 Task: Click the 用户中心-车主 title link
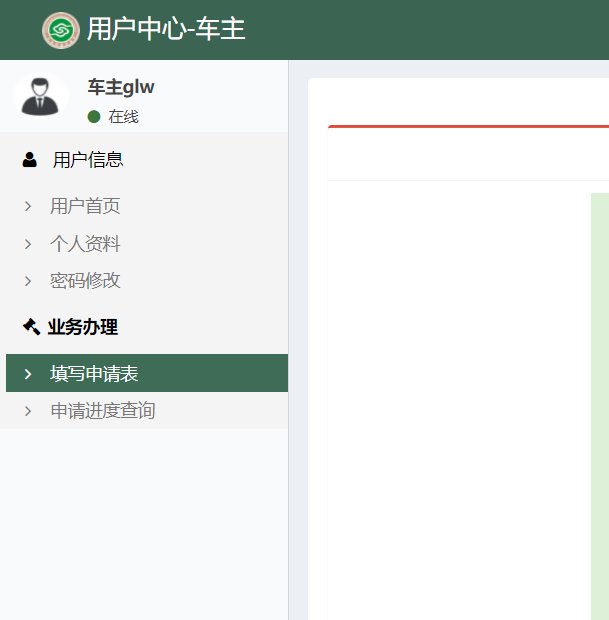[x=165, y=30]
